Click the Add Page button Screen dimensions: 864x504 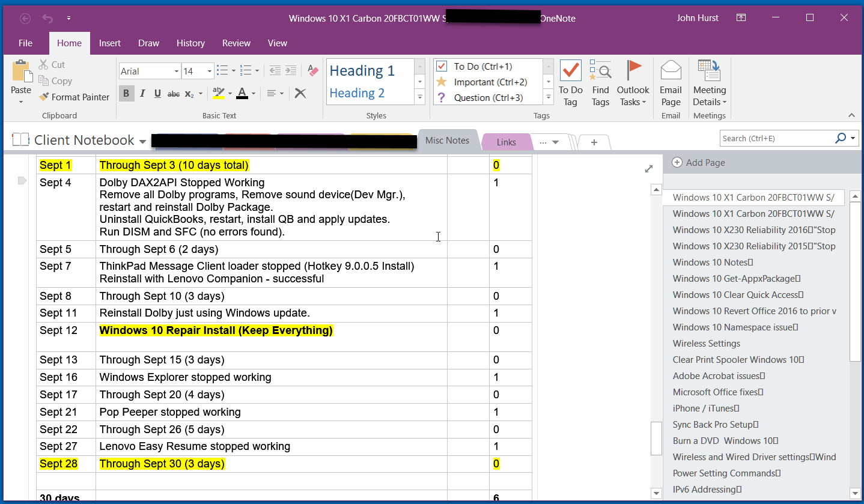coord(698,162)
